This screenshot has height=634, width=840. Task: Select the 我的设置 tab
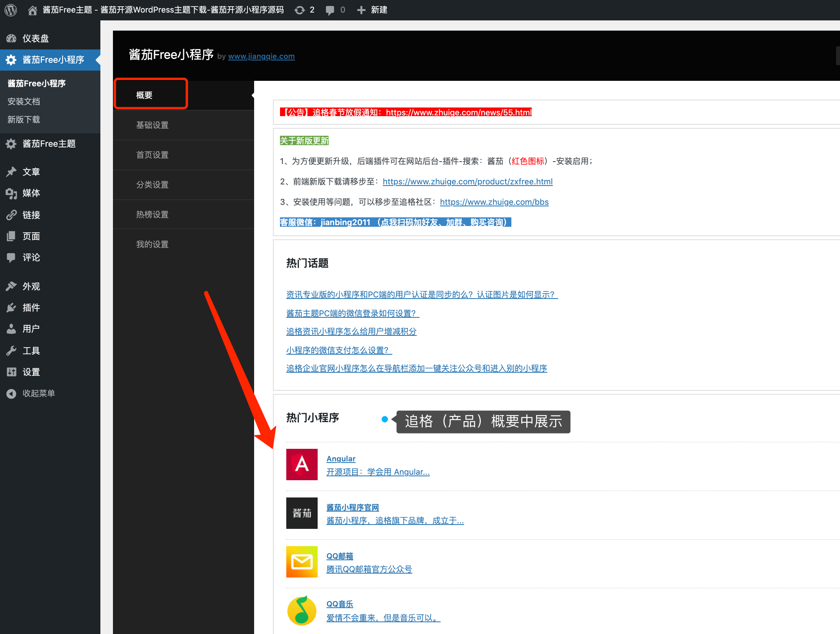coord(184,244)
